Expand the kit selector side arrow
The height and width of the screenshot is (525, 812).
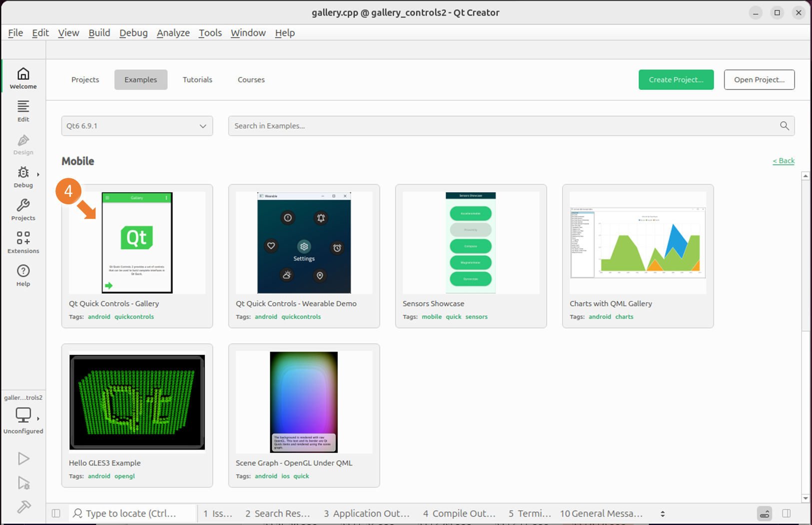[38, 419]
